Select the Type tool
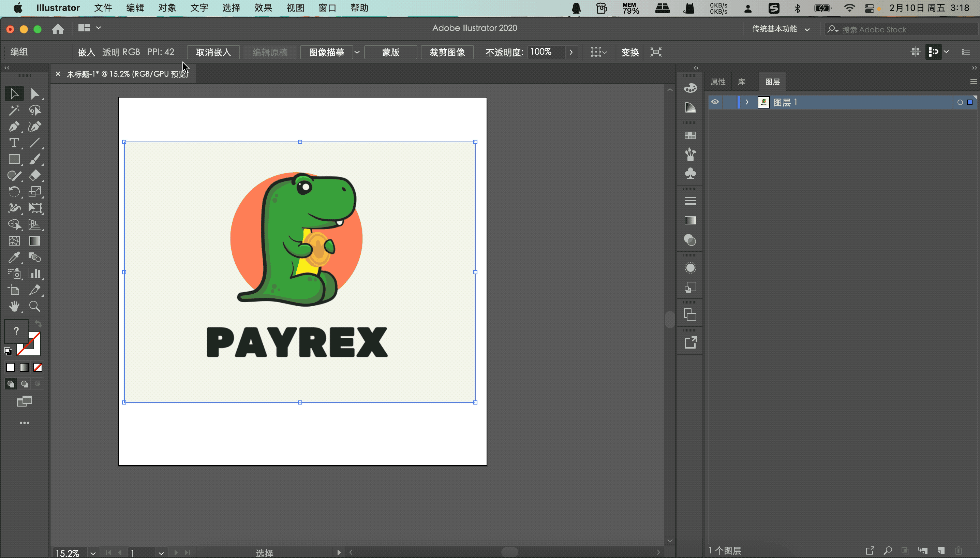The image size is (980, 558). pyautogui.click(x=14, y=143)
